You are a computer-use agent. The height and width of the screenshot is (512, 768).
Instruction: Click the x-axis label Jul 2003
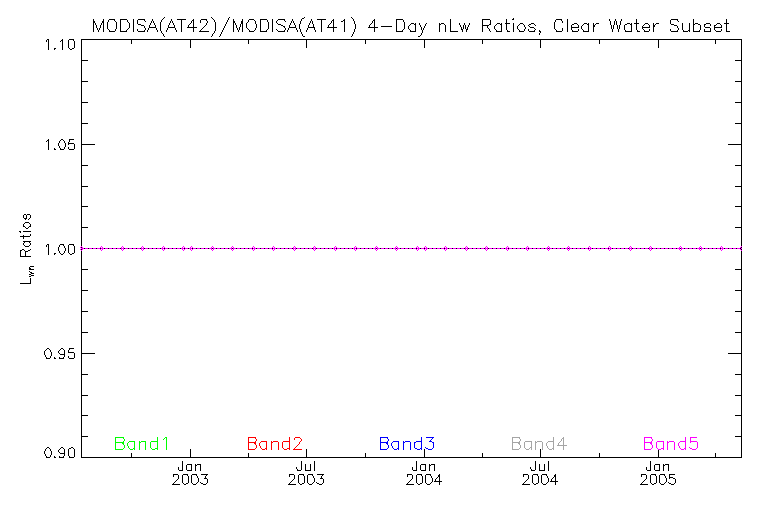pyautogui.click(x=306, y=473)
